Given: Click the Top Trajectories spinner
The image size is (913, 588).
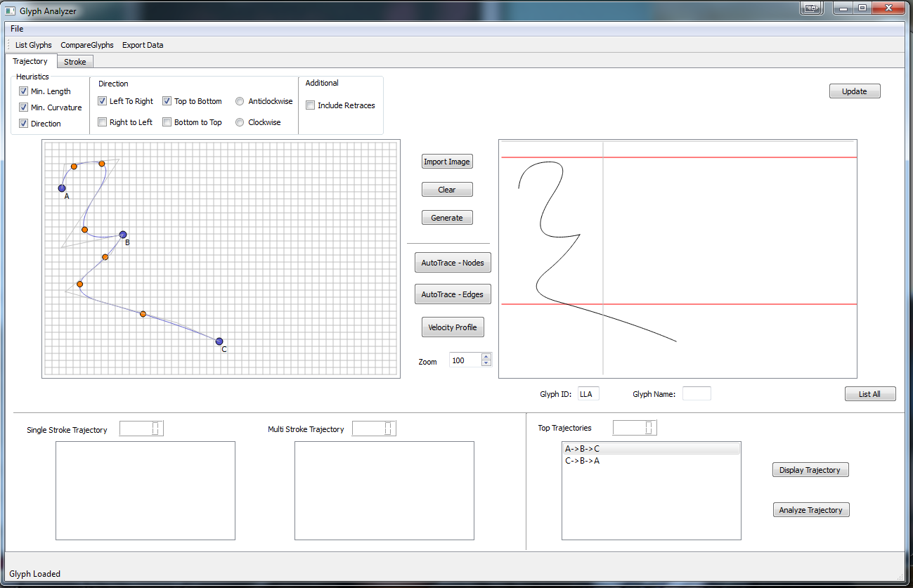Looking at the screenshot, I should (635, 428).
